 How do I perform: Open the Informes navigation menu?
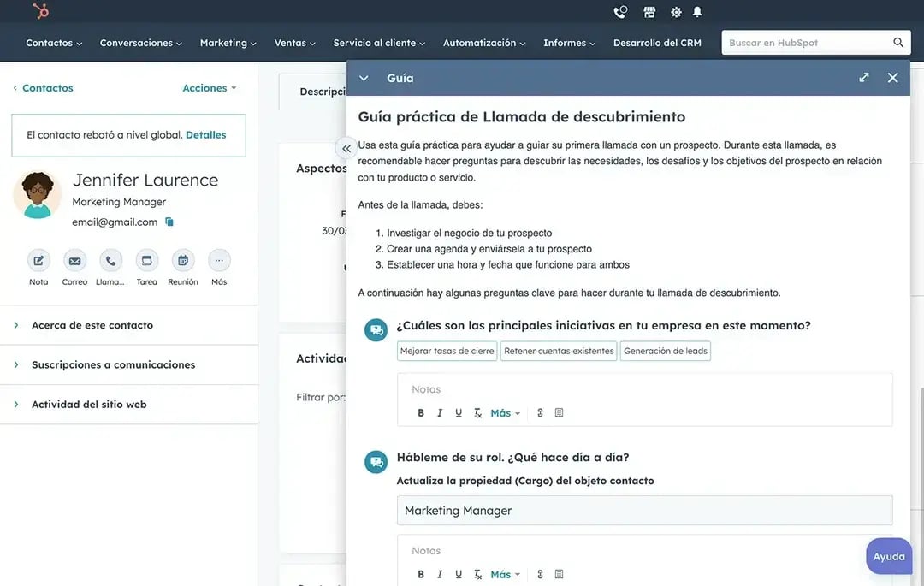coord(569,43)
